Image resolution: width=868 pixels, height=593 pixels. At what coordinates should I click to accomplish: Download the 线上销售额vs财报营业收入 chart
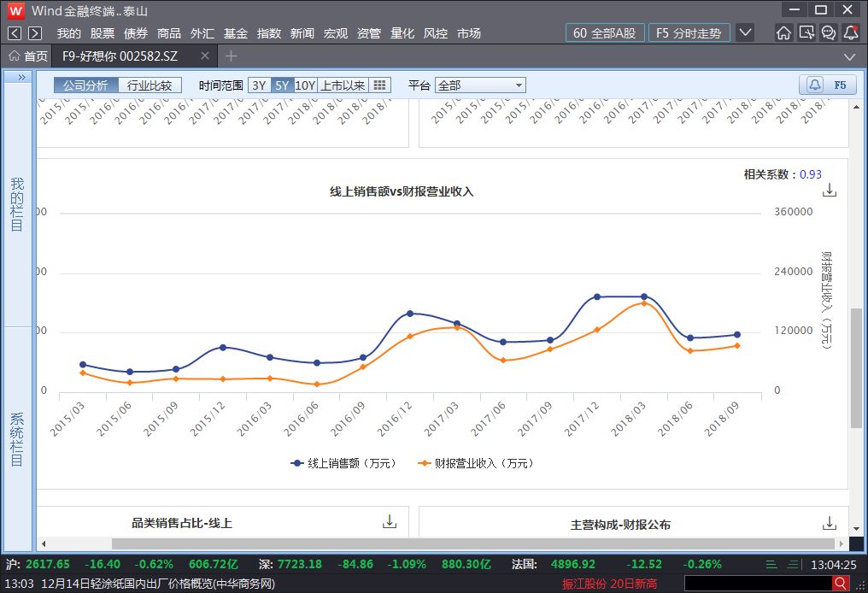pos(829,191)
